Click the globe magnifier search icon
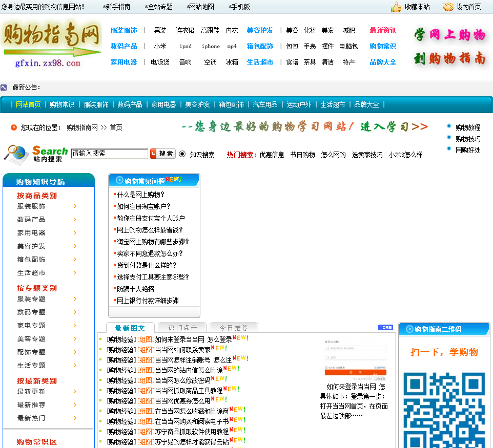This screenshot has height=448, width=493. [16, 154]
